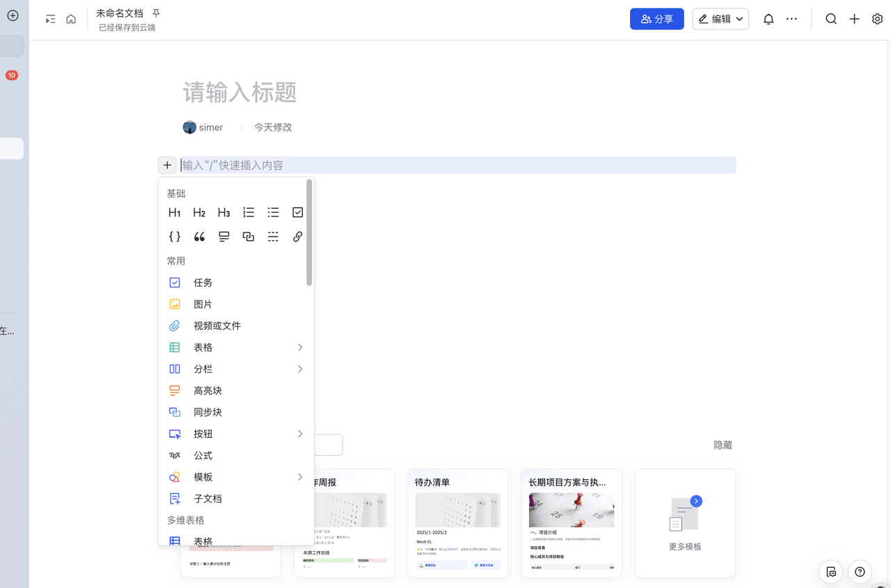Viewport: 891px width, 588px height.
Task: Choose 公式 in the insert menu
Action: click(x=203, y=455)
